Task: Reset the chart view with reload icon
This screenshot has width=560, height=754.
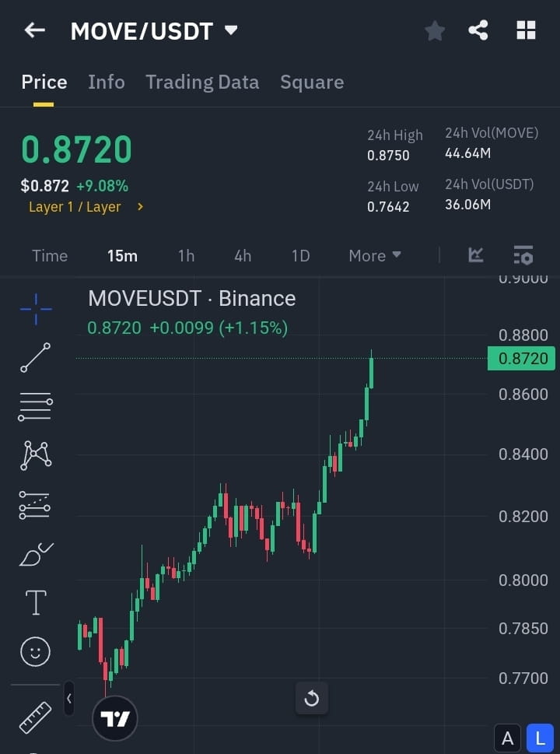Action: coord(311,698)
